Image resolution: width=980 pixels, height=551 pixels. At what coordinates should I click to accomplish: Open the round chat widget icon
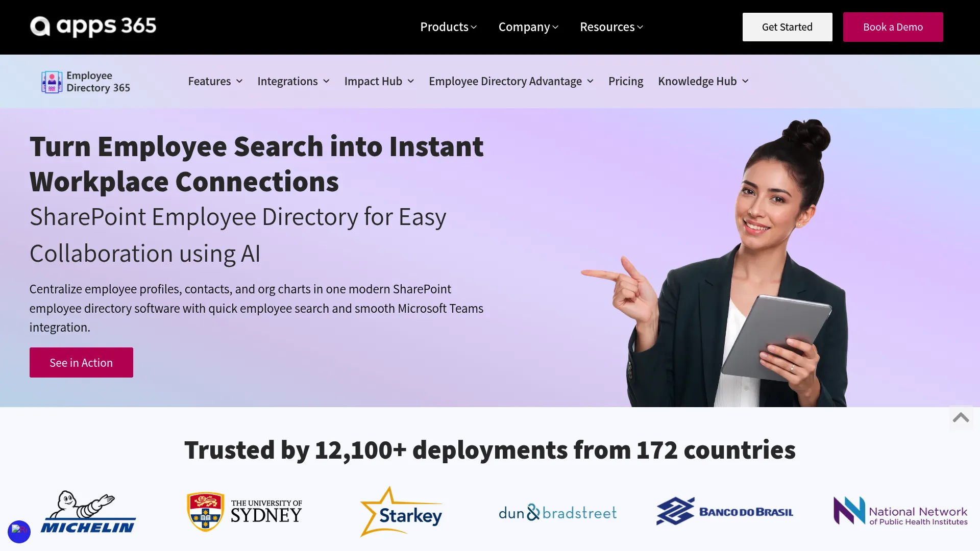click(x=19, y=532)
